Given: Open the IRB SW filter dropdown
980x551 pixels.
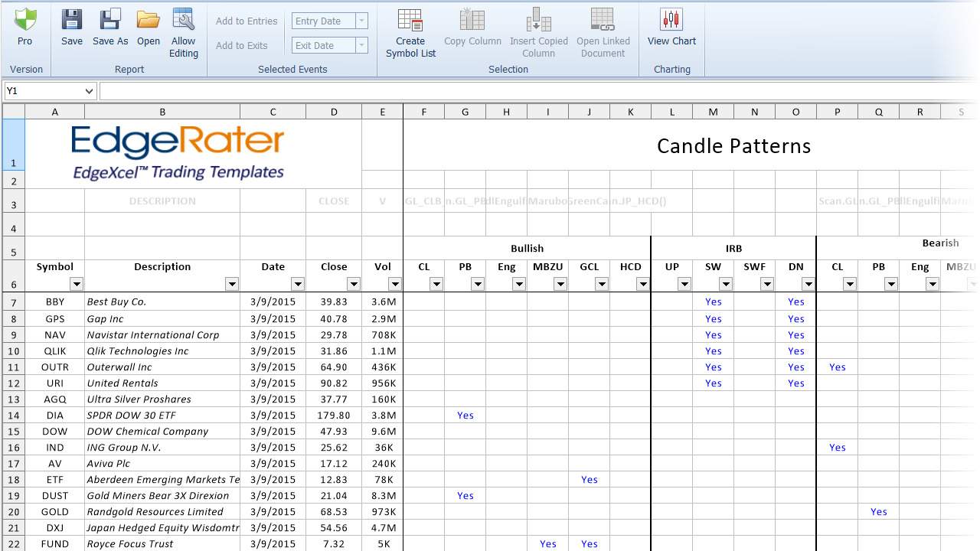Looking at the screenshot, I should point(726,284).
